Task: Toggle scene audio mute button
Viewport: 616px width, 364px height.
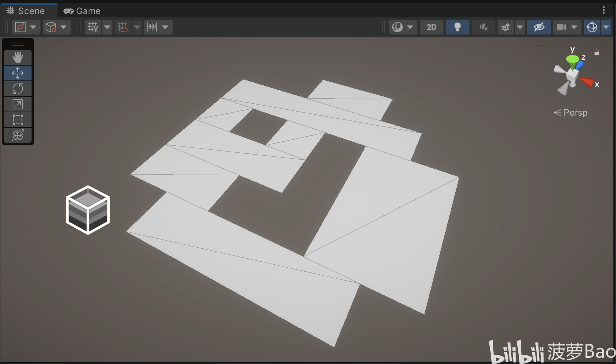Action: coord(483,27)
